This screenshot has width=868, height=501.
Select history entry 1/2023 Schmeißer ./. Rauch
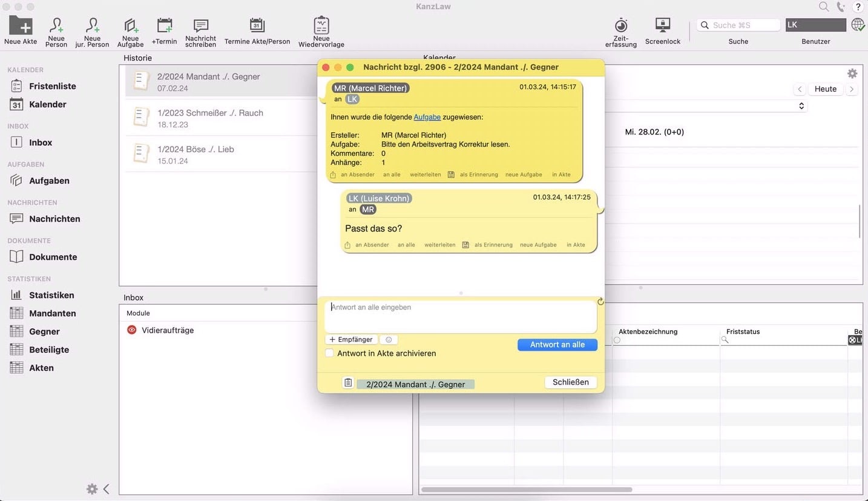coord(220,118)
